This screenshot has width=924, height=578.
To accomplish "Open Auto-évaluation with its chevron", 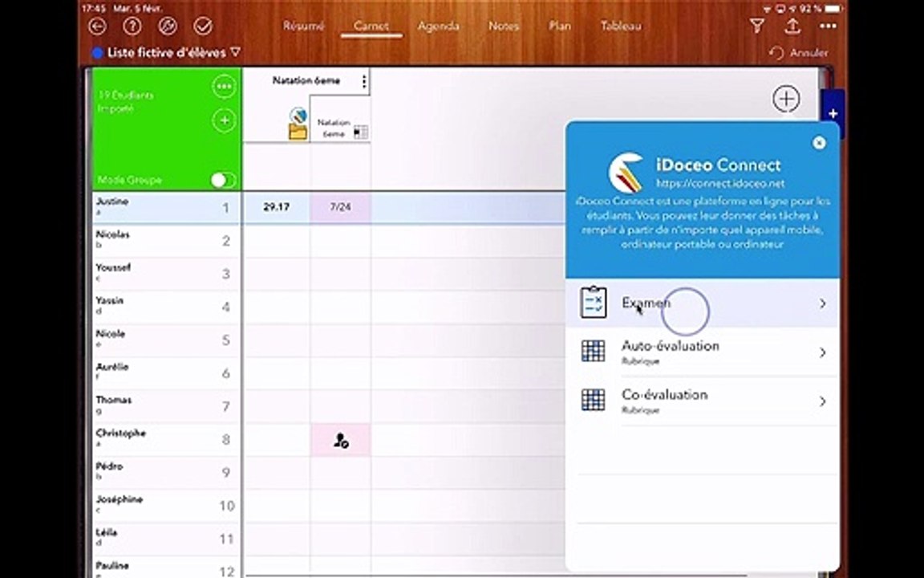I will click(823, 352).
